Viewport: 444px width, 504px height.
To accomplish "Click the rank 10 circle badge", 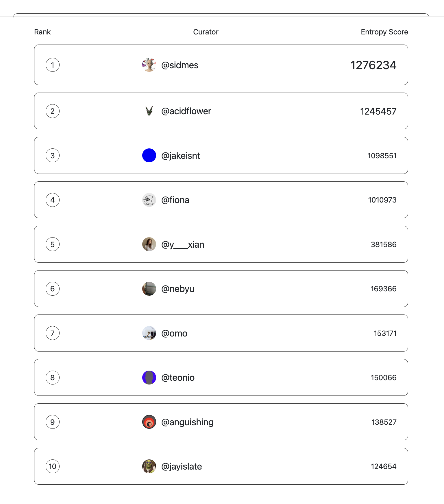I will [53, 466].
